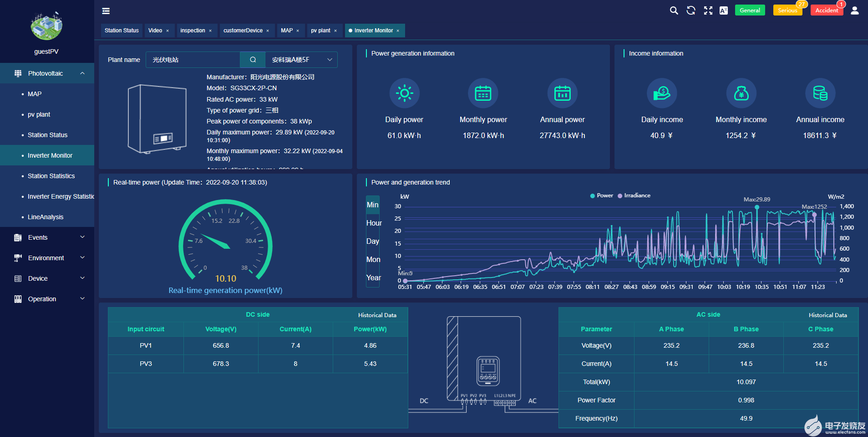Click the General alarm button
This screenshot has height=437, width=868.
tap(750, 10)
